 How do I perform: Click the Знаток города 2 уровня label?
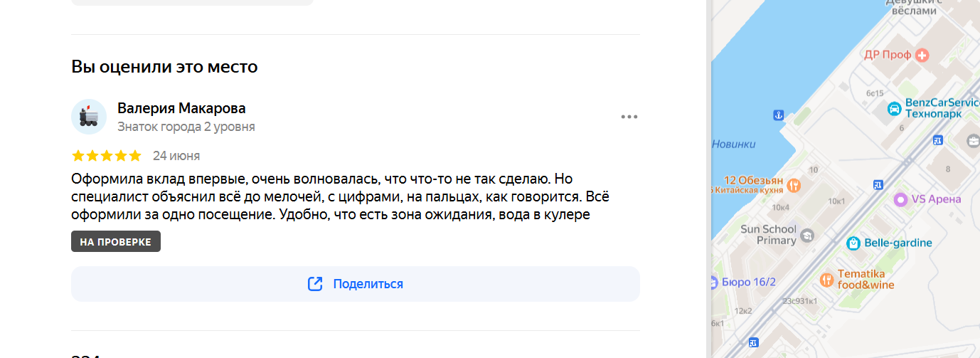tap(186, 127)
